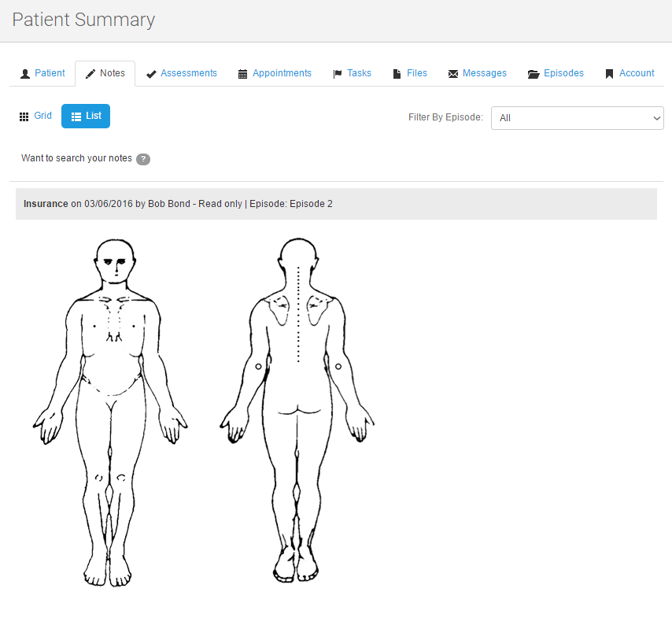Open the Messages tab label
Image resolution: width=672 pixels, height=618 pixels.
click(484, 73)
